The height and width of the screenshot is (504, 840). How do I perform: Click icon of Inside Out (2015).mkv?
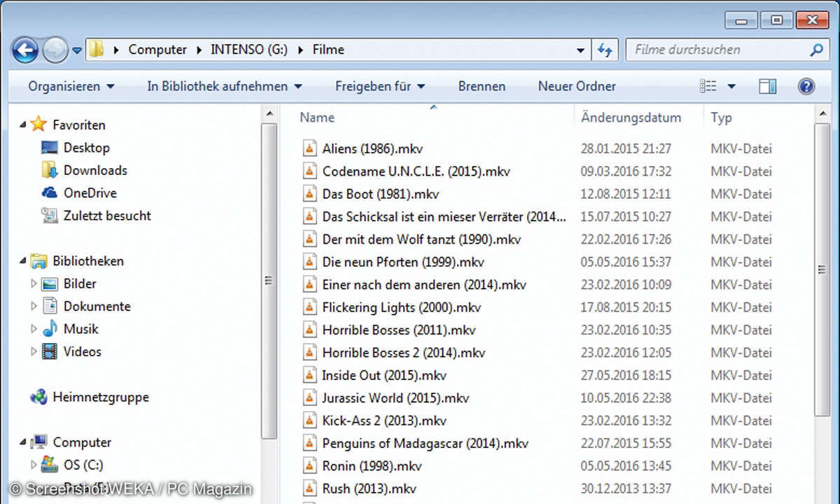[310, 375]
